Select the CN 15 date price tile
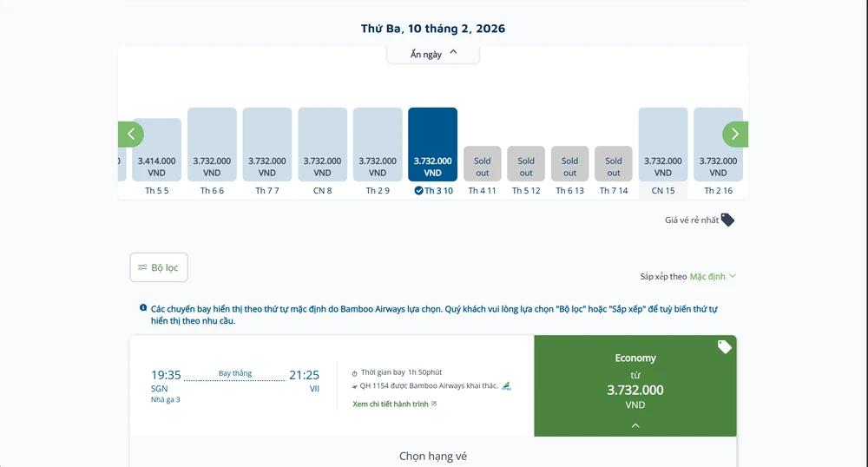This screenshot has height=467, width=868. coord(663,144)
